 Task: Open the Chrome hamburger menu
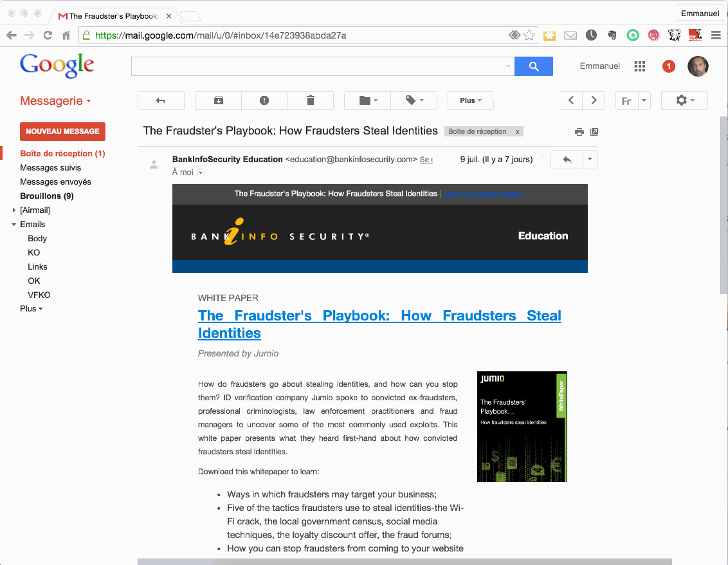[716, 35]
